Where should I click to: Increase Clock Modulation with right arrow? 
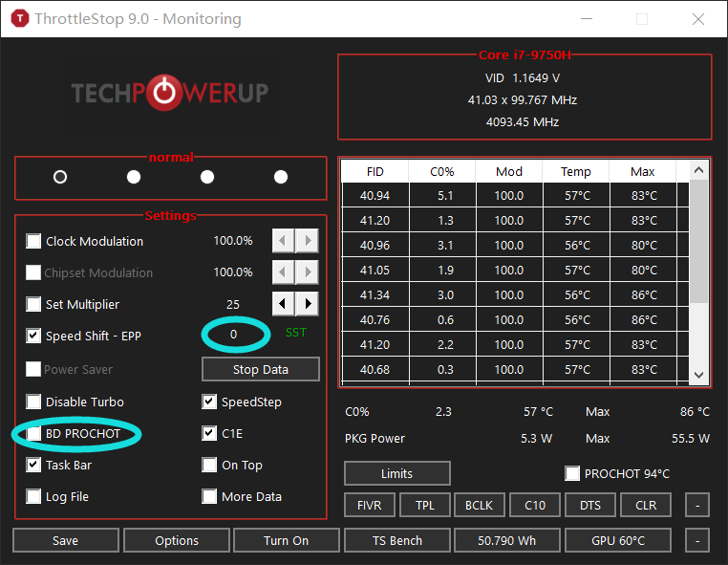tap(308, 241)
